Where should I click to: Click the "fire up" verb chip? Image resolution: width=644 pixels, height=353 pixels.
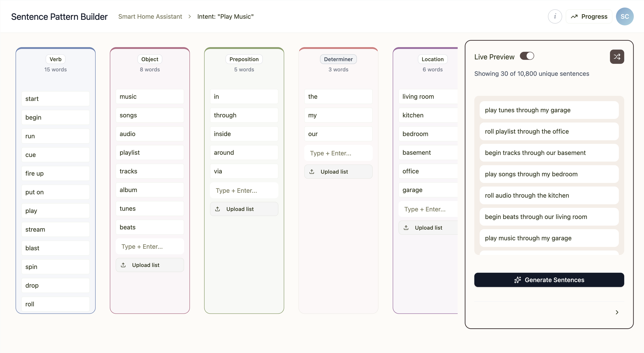55,173
